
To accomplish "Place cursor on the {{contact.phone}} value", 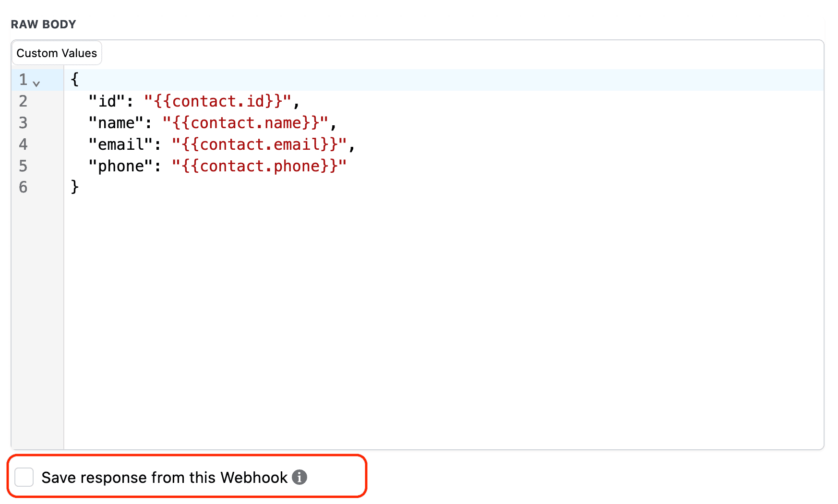I will pos(259,166).
